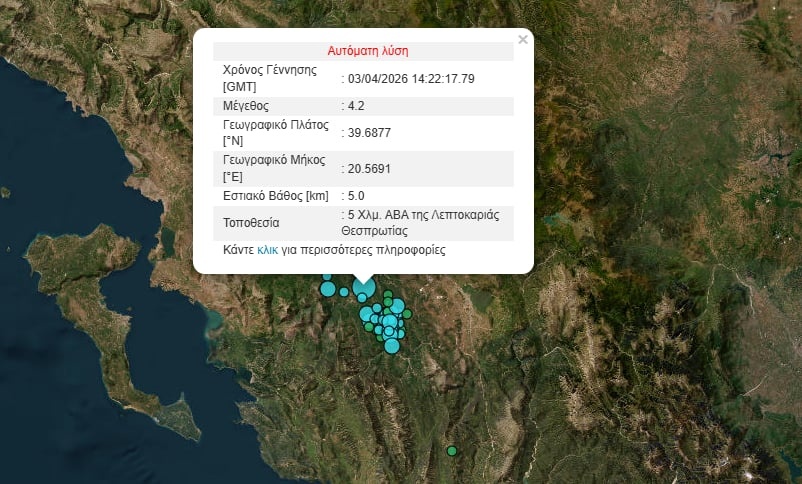802x484 pixels.
Task: Click the 'Μέγεθος' row label
Action: 245,105
